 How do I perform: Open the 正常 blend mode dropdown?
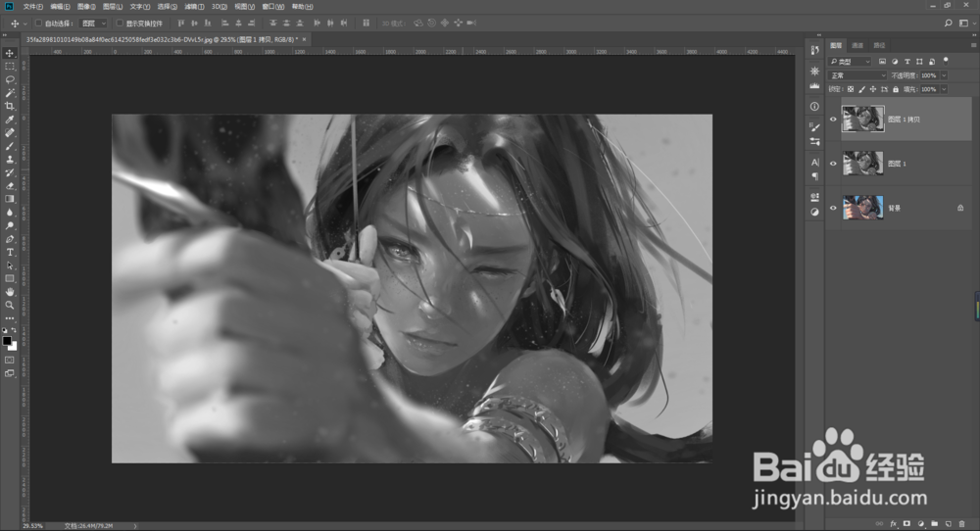[857, 75]
